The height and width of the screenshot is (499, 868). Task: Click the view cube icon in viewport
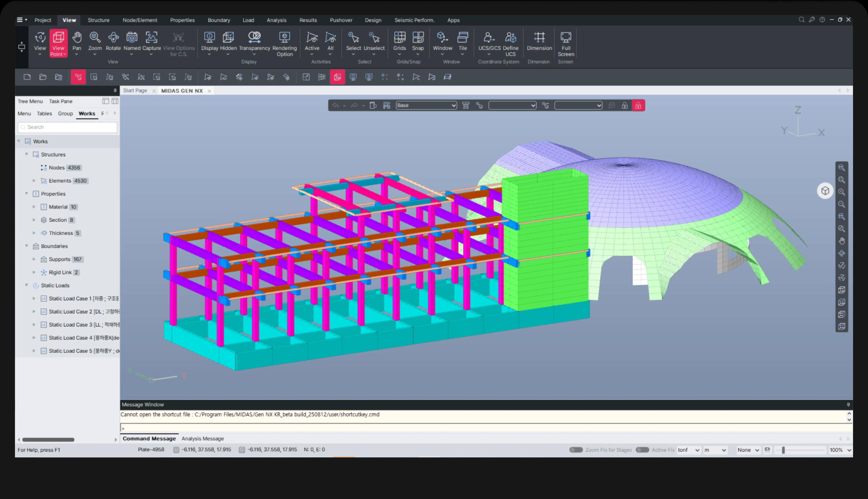click(825, 191)
